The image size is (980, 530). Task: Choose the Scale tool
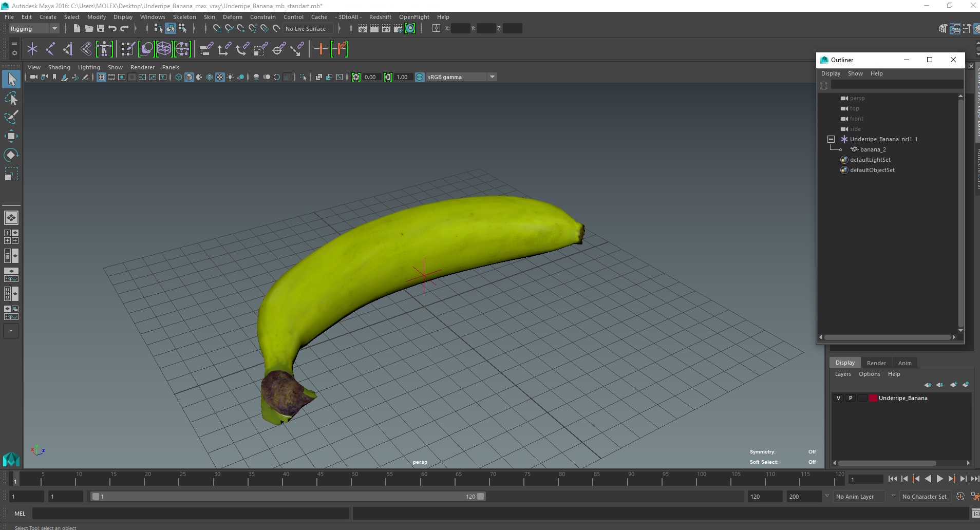pyautogui.click(x=11, y=174)
